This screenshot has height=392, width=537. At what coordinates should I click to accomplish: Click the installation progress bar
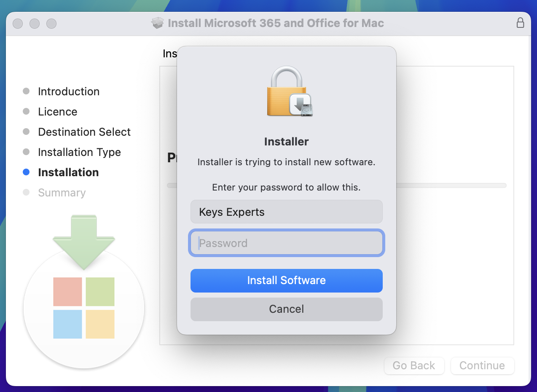[451, 185]
